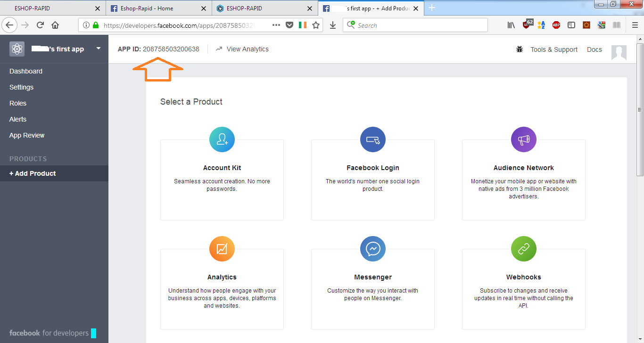
Task: Click the user profile avatar
Action: tap(619, 53)
